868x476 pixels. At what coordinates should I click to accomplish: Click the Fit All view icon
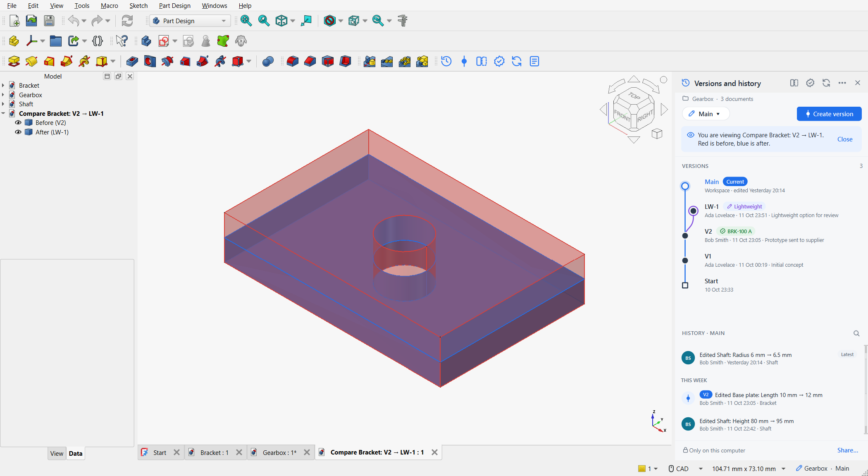coord(246,21)
